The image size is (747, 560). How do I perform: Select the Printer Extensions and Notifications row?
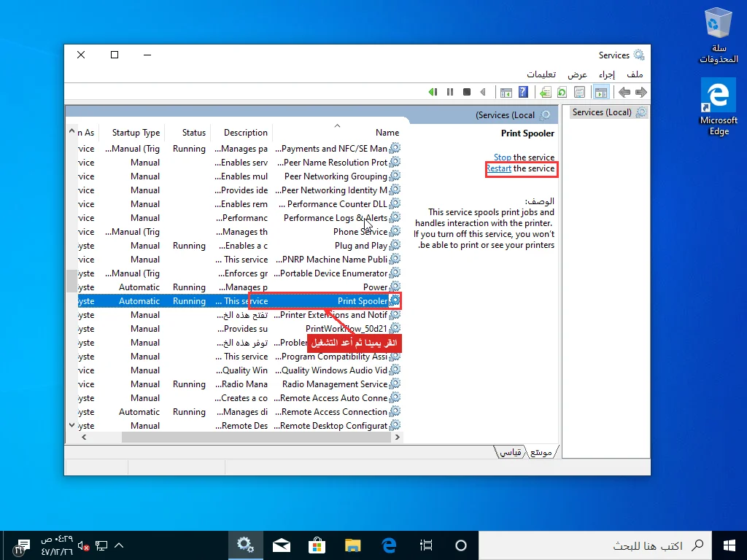click(239, 314)
